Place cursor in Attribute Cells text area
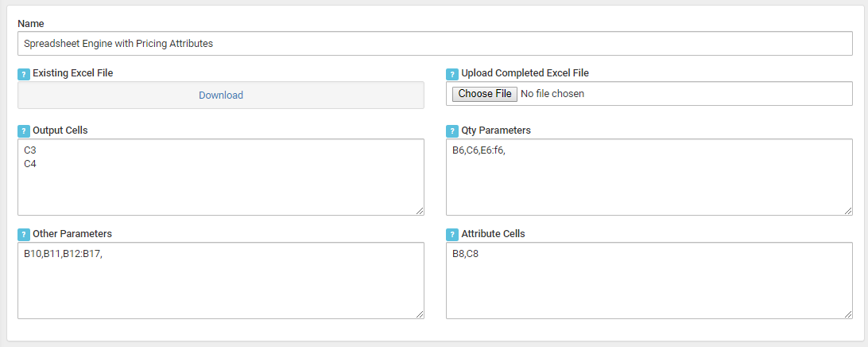 [649, 285]
